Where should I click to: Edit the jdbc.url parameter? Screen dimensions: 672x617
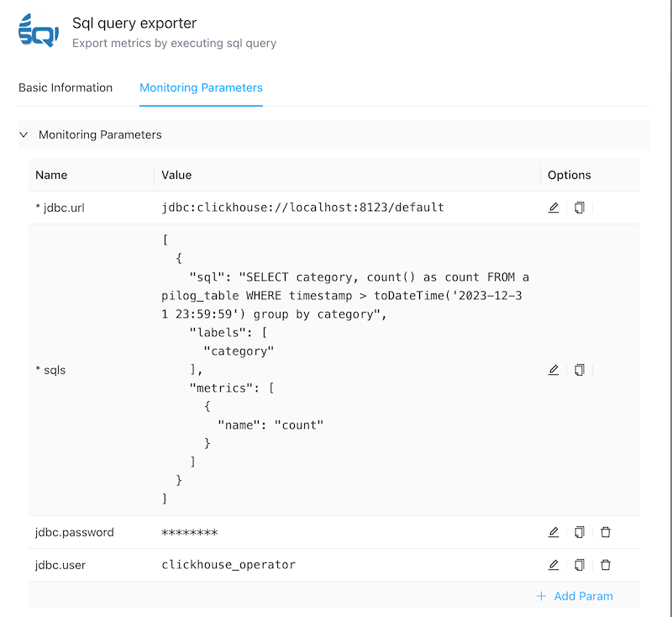point(553,208)
